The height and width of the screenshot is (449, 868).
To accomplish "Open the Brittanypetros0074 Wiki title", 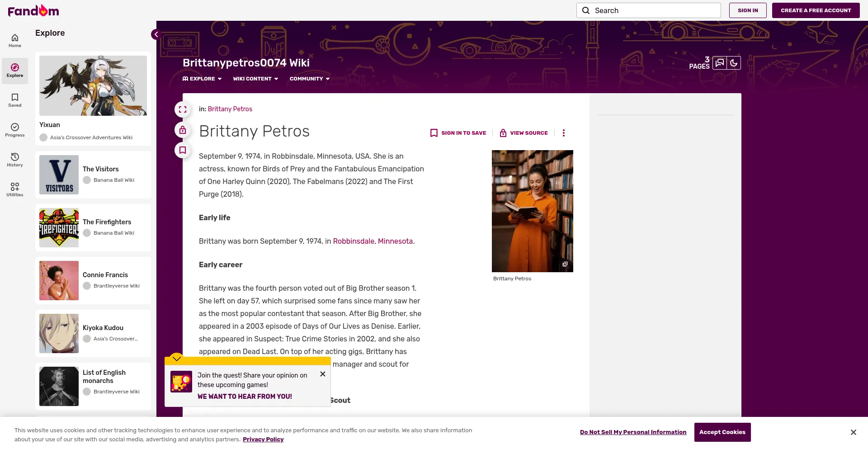I will click(x=246, y=63).
